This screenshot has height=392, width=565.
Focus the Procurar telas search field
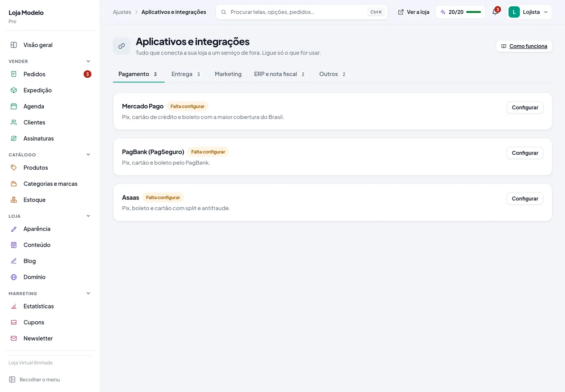pos(301,12)
